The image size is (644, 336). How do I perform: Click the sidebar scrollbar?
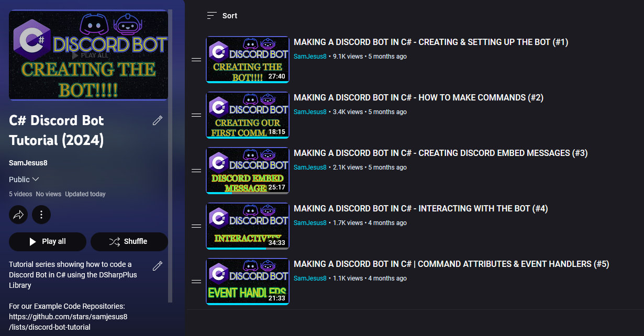click(170, 156)
